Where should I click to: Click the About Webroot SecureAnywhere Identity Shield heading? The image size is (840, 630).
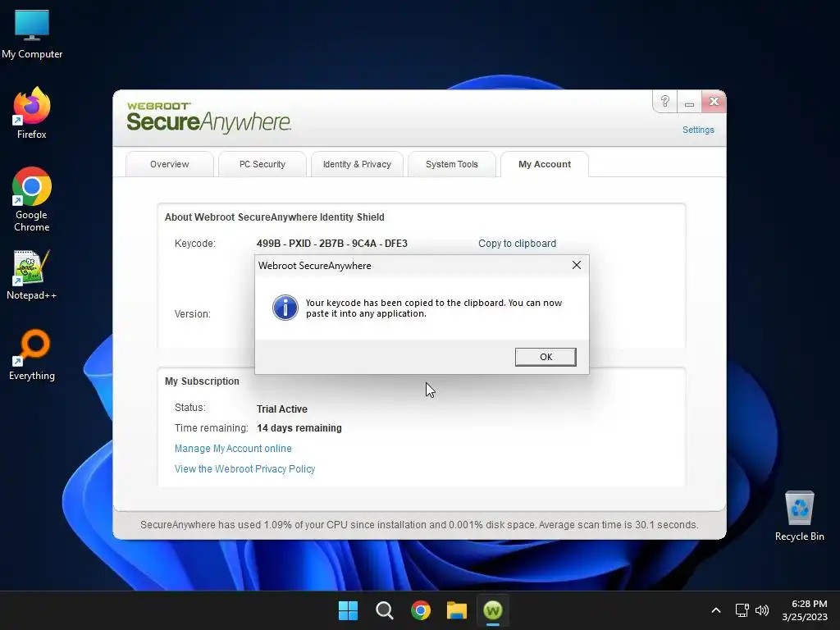click(x=274, y=217)
